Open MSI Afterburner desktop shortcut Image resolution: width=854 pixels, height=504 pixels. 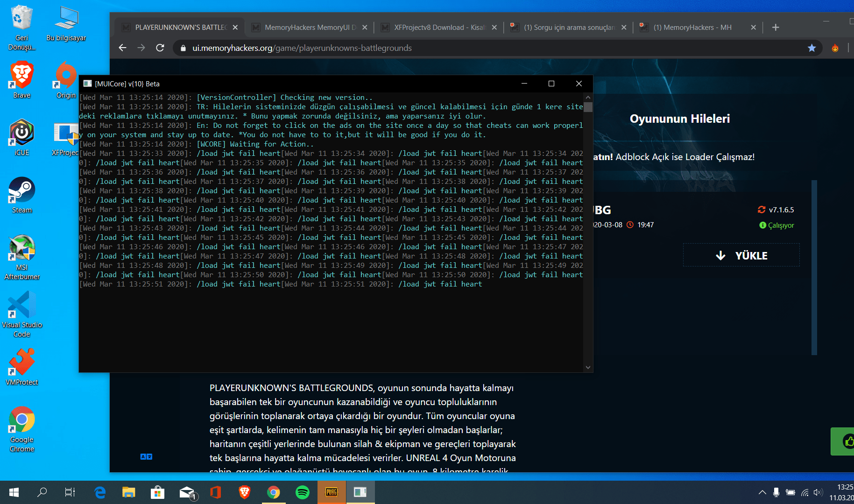click(21, 257)
